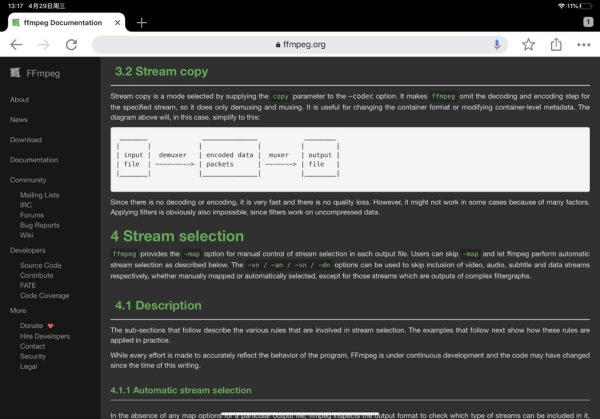Open the Security link
This screenshot has height=419, width=600.
coord(33,356)
